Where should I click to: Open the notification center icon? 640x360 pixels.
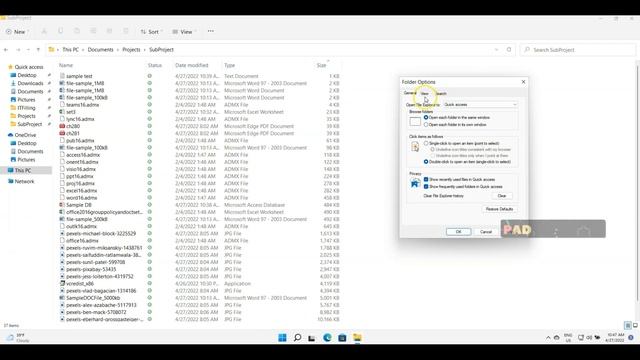[x=631, y=338]
